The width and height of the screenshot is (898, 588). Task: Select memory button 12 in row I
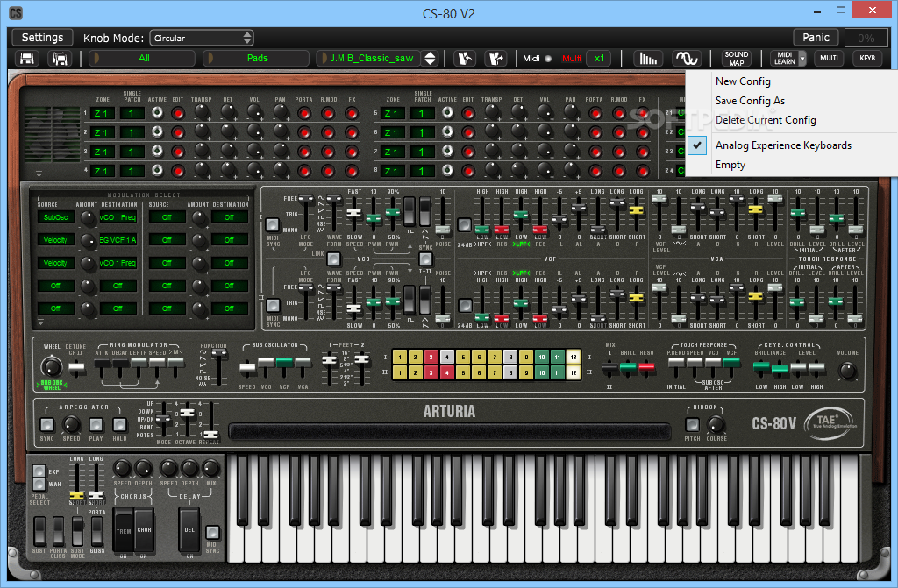pos(574,358)
